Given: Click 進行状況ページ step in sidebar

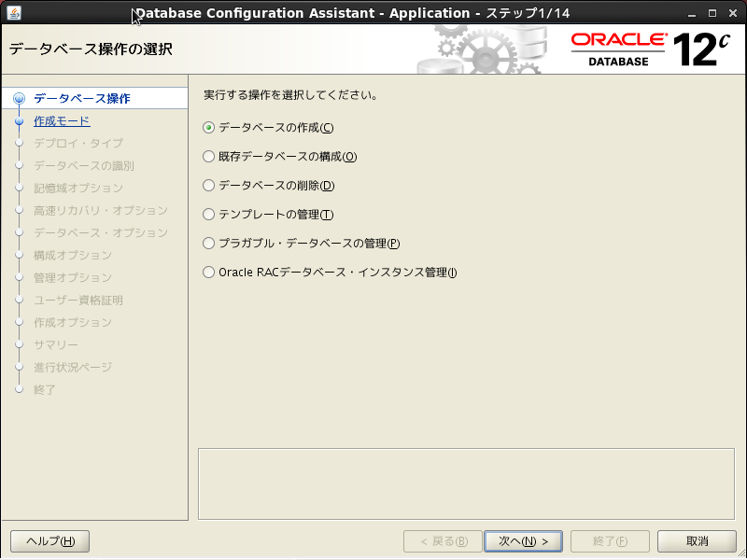Looking at the screenshot, I should pyautogui.click(x=73, y=367).
